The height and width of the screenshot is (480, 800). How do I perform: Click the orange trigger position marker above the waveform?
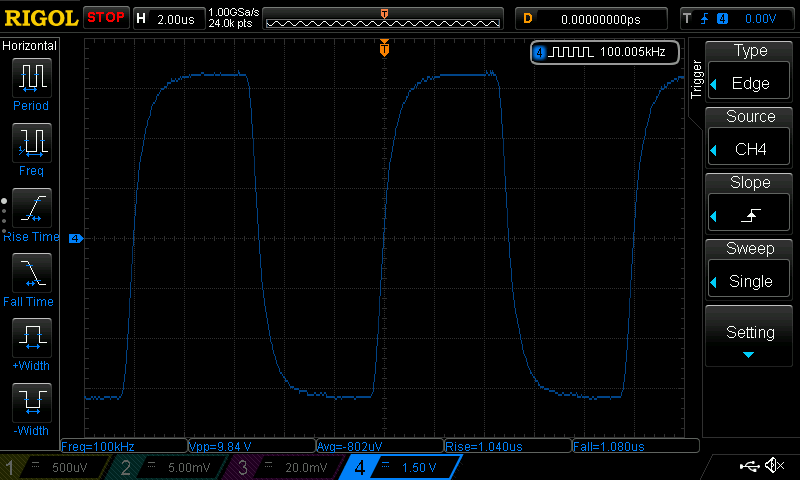(x=384, y=48)
